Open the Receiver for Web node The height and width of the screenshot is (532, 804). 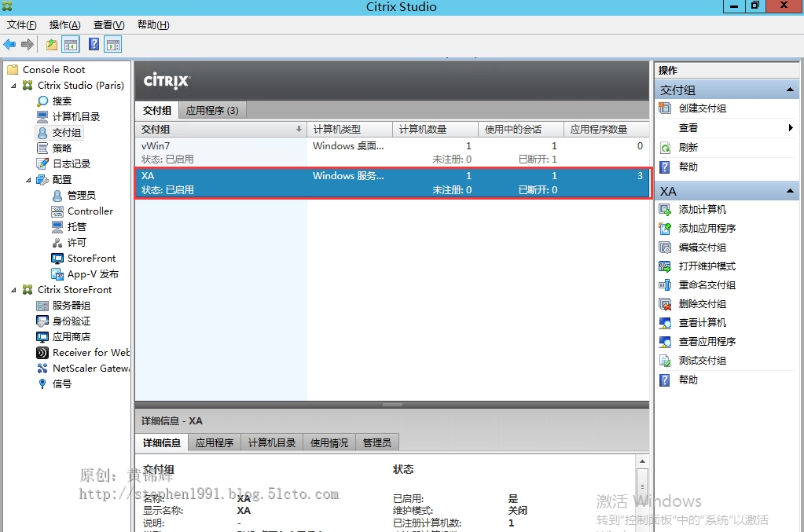coord(90,353)
